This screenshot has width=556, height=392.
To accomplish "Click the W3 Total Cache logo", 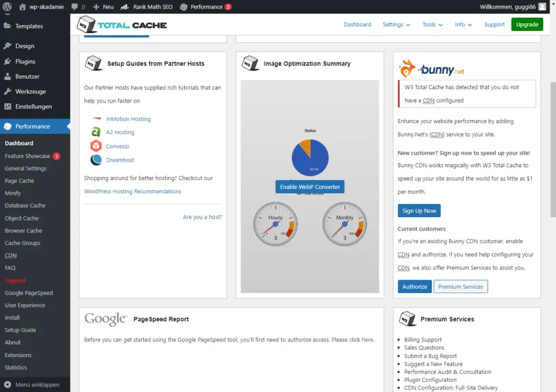I will 122,25.
